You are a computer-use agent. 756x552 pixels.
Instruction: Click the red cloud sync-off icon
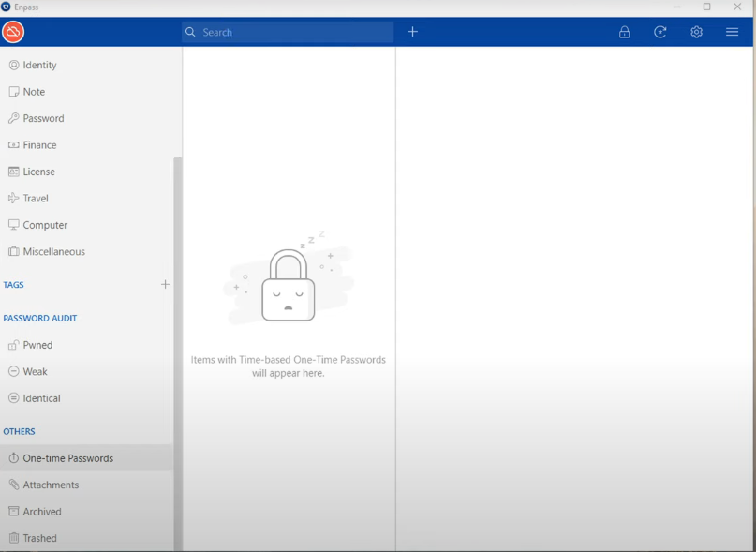pyautogui.click(x=13, y=32)
